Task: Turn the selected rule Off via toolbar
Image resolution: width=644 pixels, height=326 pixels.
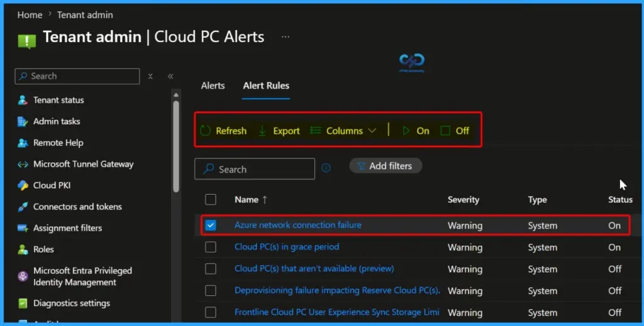Action: (455, 131)
